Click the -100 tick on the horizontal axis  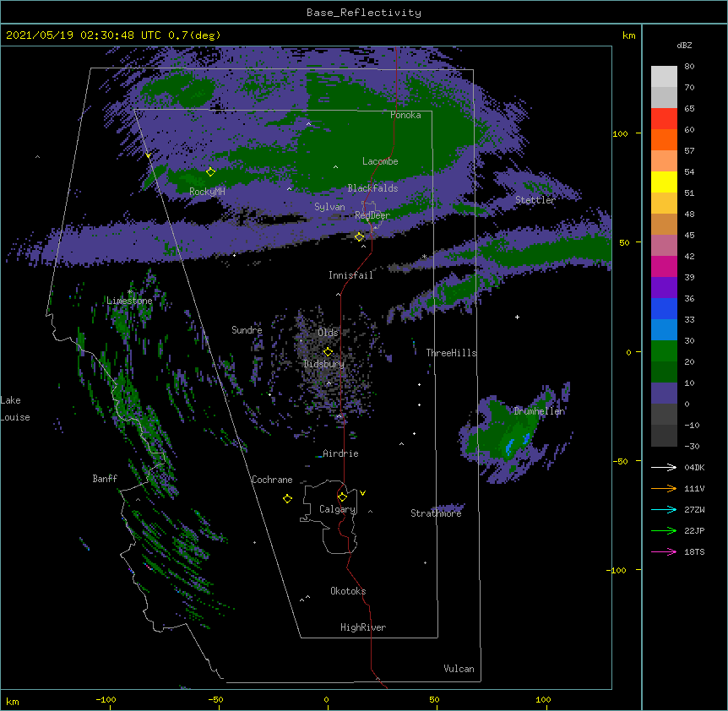pyautogui.click(x=106, y=699)
